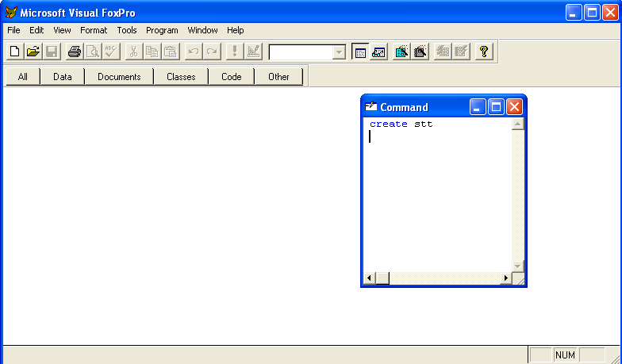Close the Microsoft Visual FoxPro window

(610, 13)
